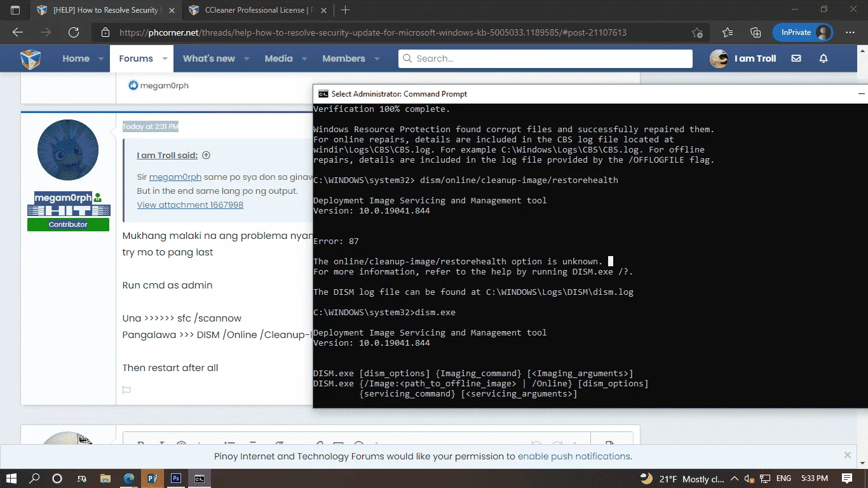
Task: Open the conversations envelope icon
Action: point(796,58)
